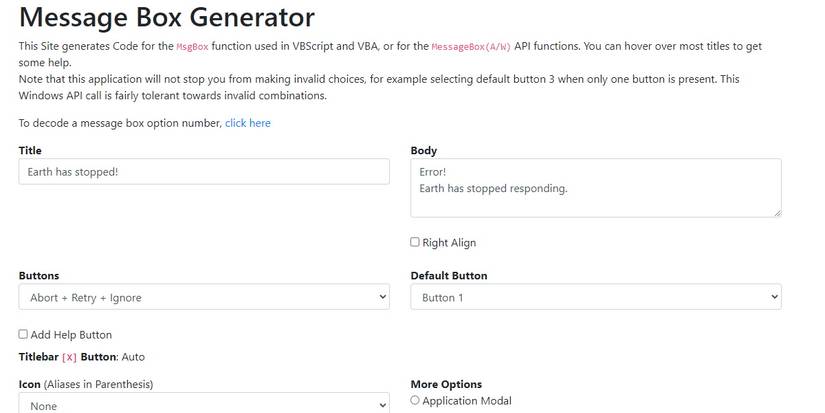The width and height of the screenshot is (825, 413).
Task: Click the pink MsgBox code text
Action: pos(193,47)
